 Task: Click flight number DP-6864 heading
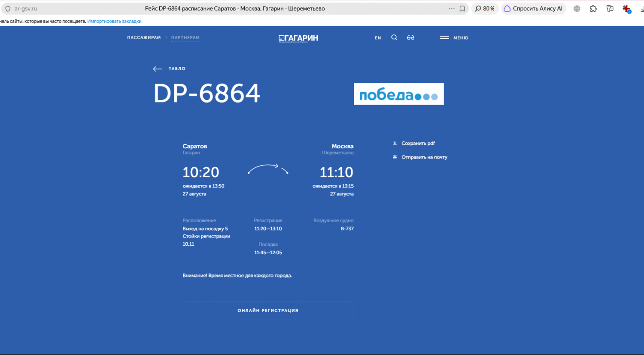(207, 93)
